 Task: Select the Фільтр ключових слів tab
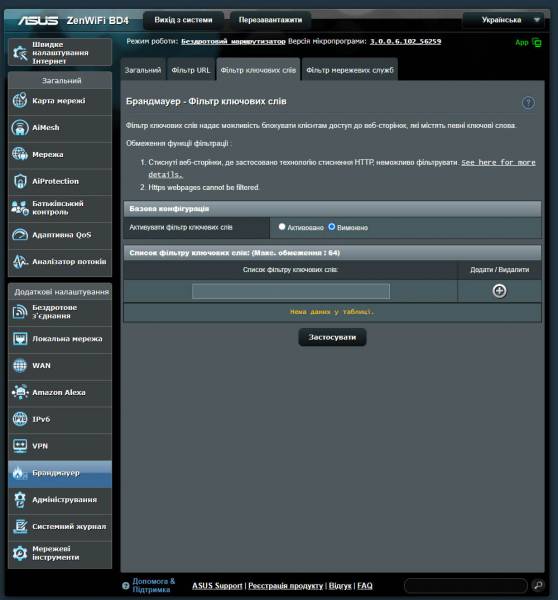[x=258, y=70]
